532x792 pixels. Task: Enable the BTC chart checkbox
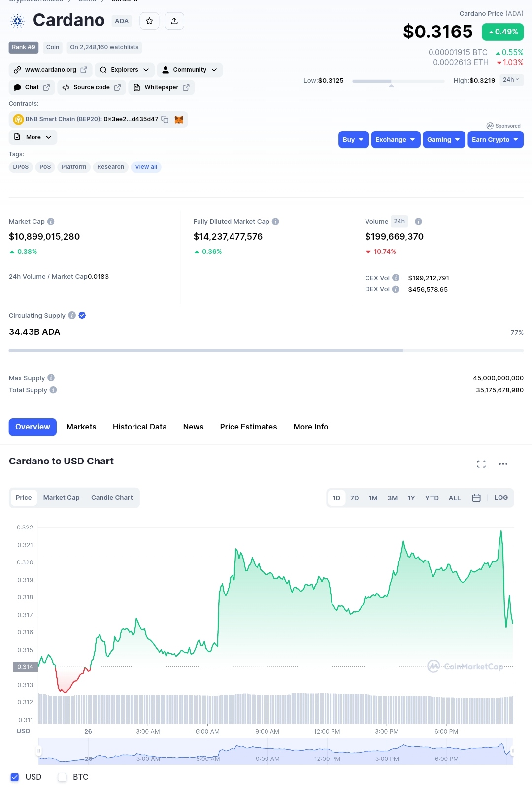pyautogui.click(x=62, y=777)
